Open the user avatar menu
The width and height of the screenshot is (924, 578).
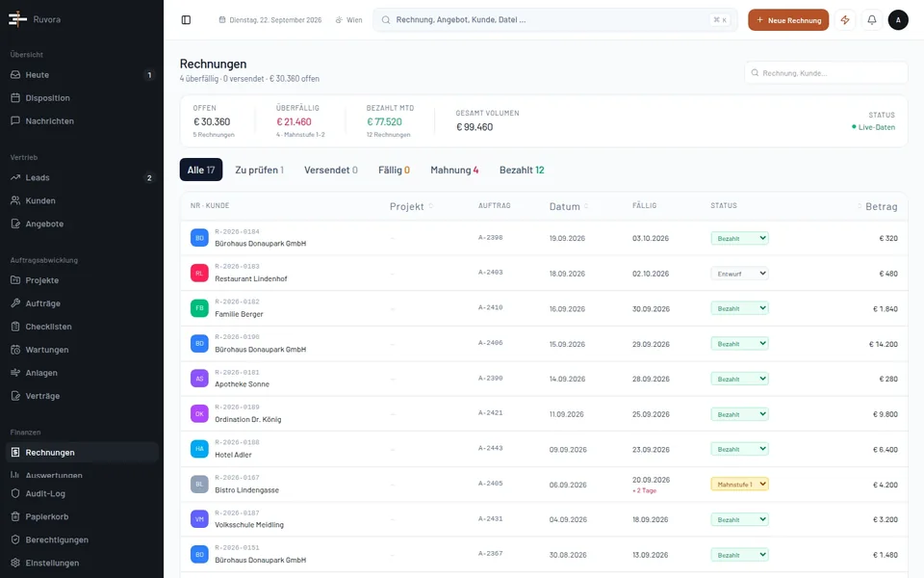coord(898,20)
